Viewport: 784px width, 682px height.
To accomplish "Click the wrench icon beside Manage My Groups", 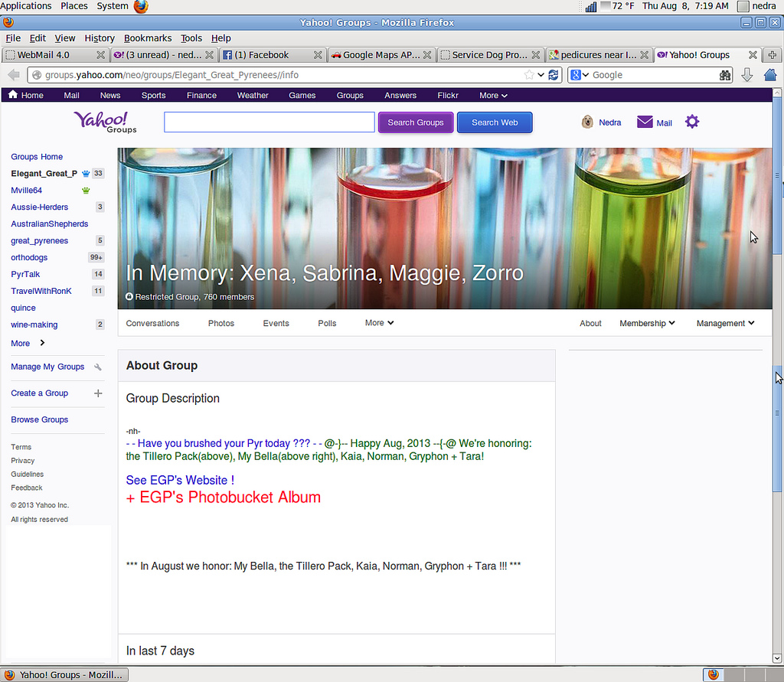I will 97,367.
